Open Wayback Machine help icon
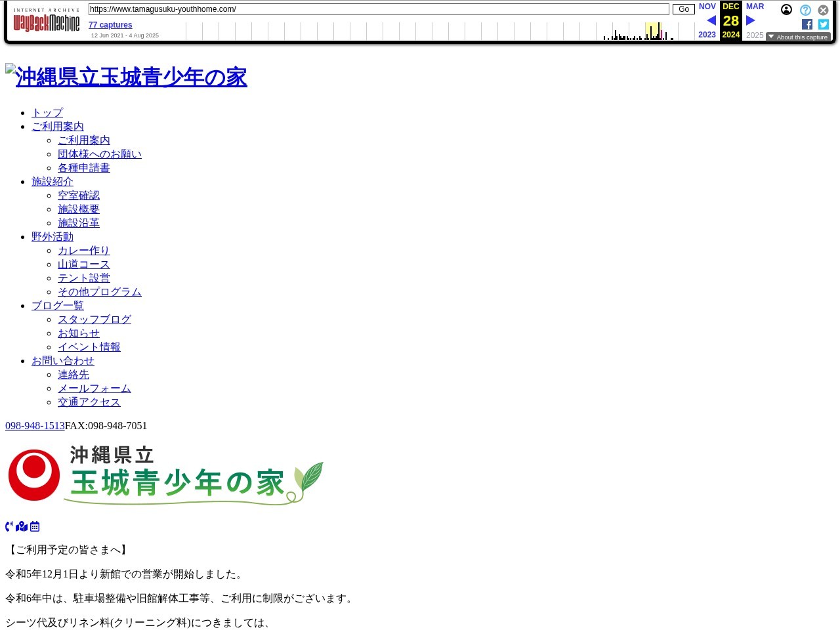The width and height of the screenshot is (840, 630). 805,10
